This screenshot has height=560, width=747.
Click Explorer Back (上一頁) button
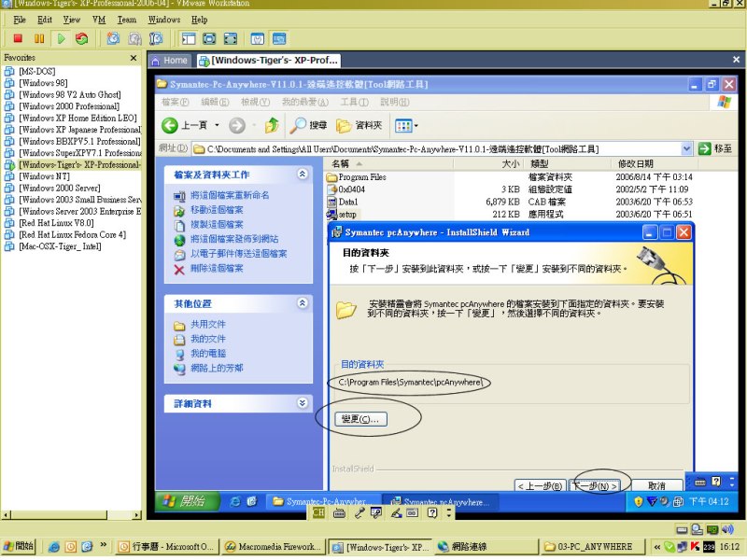point(184,125)
